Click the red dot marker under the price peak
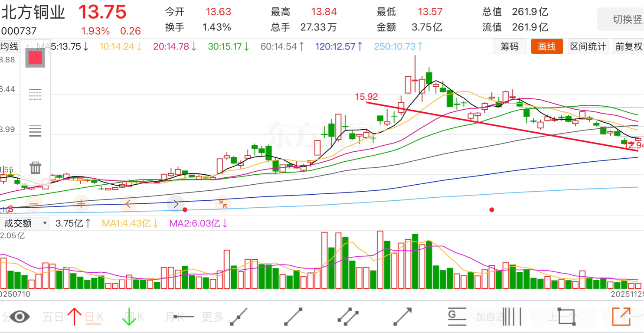The image size is (644, 333). pos(491,210)
